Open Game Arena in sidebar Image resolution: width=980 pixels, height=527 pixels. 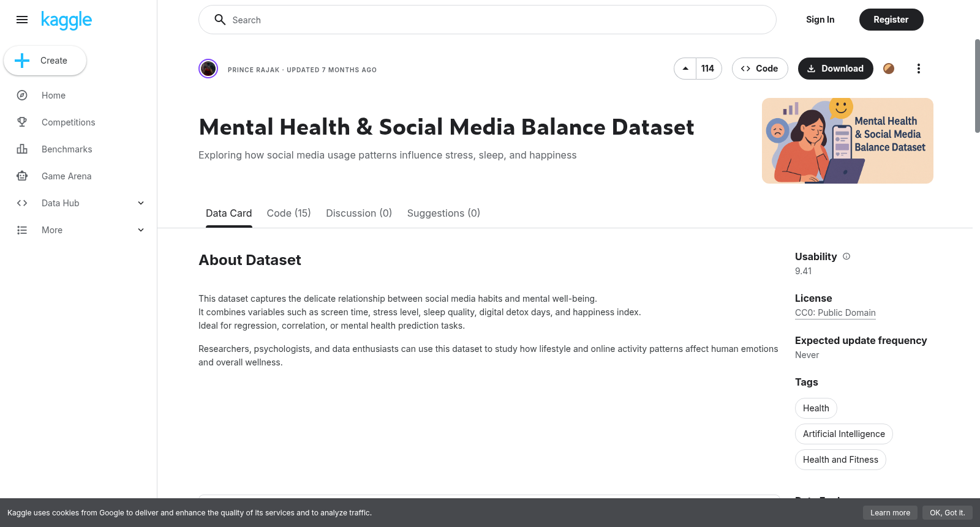[x=67, y=176]
